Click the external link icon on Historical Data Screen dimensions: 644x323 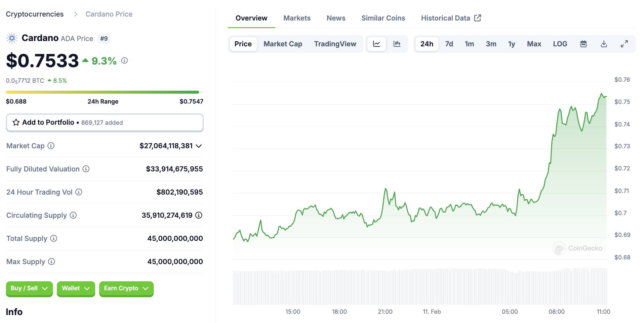[478, 18]
